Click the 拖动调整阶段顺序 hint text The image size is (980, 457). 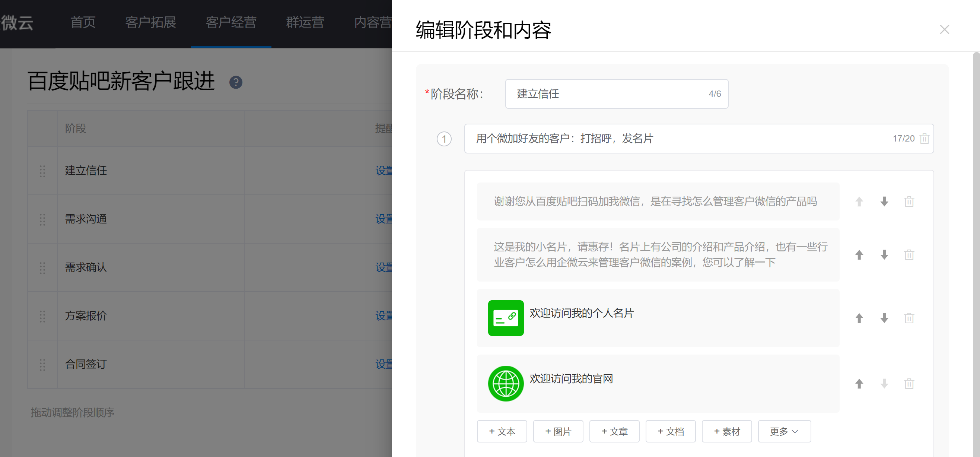pyautogui.click(x=72, y=412)
